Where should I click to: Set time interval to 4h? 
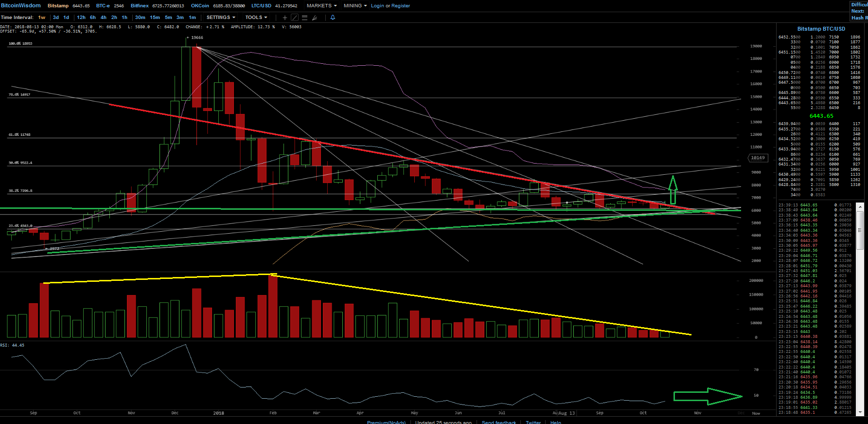[104, 18]
